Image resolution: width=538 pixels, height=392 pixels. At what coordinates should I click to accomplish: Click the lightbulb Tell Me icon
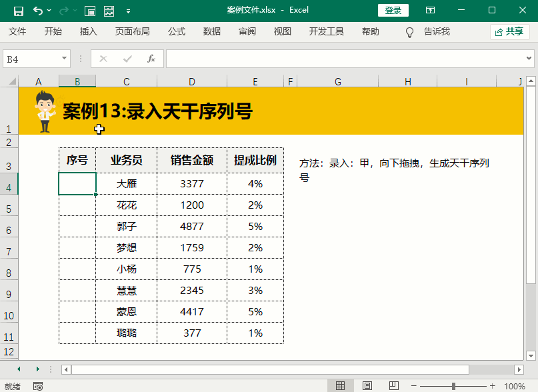point(410,32)
